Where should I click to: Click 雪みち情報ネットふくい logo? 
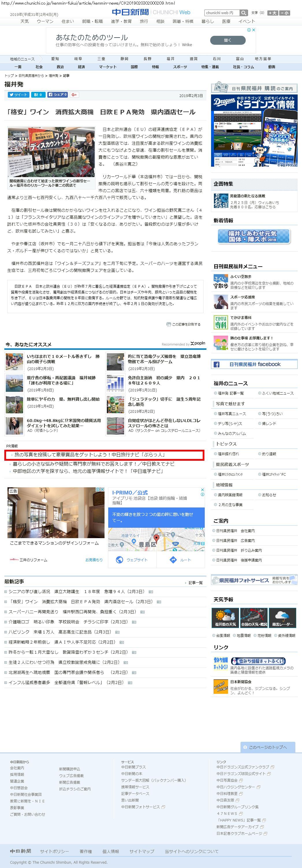[221, 663]
